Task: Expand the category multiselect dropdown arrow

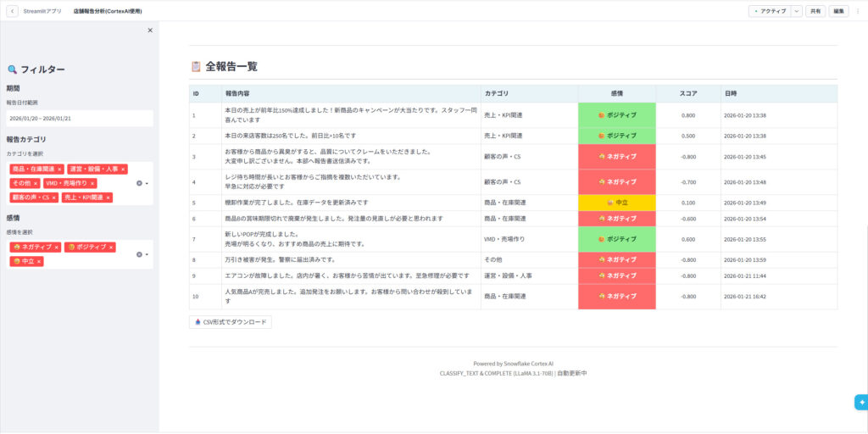Action: 147,183
